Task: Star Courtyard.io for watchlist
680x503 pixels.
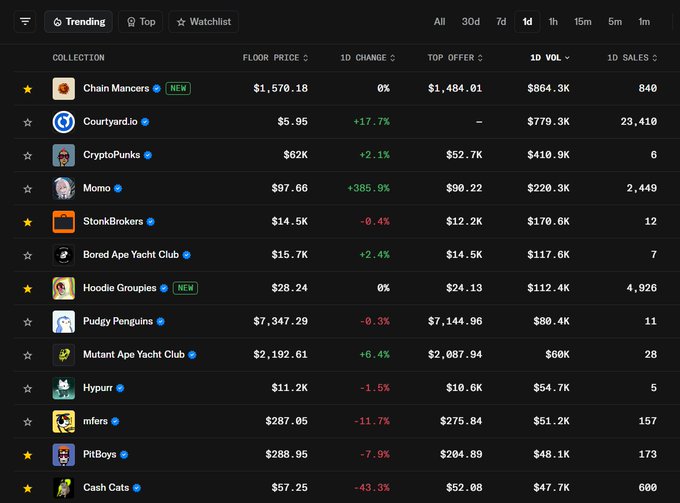Action: tap(28, 122)
